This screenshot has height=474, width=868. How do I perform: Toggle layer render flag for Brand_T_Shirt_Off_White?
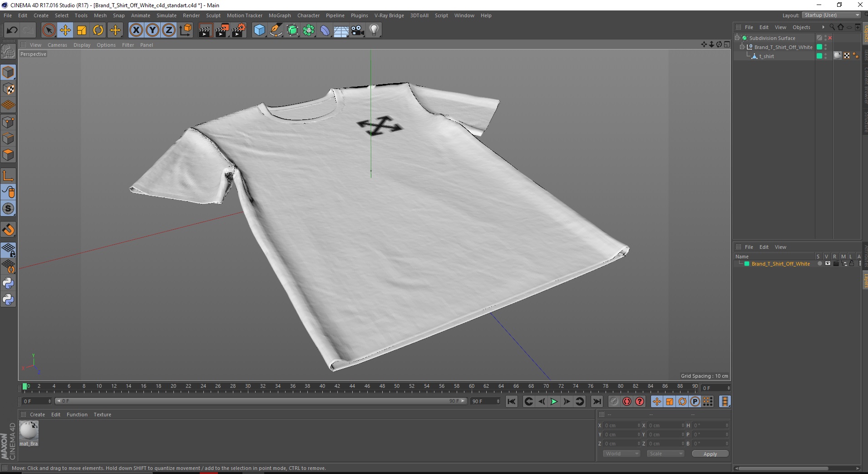pyautogui.click(x=836, y=264)
